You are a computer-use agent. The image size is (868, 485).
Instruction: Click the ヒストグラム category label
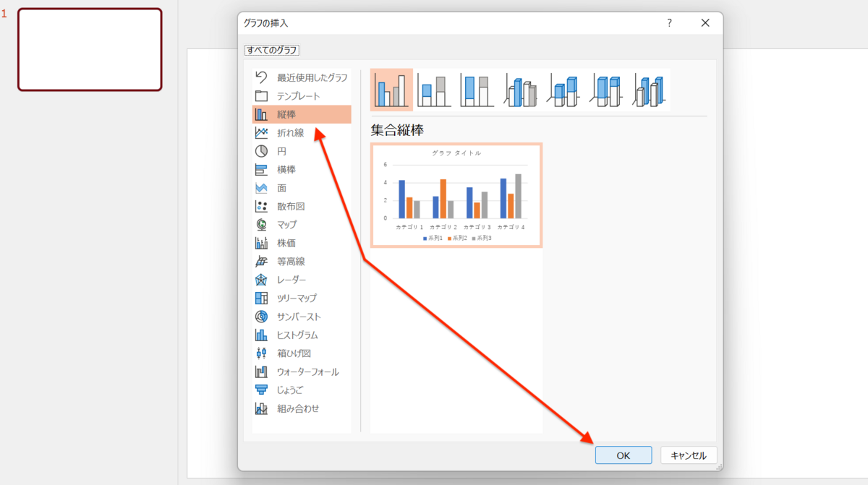[x=297, y=335]
